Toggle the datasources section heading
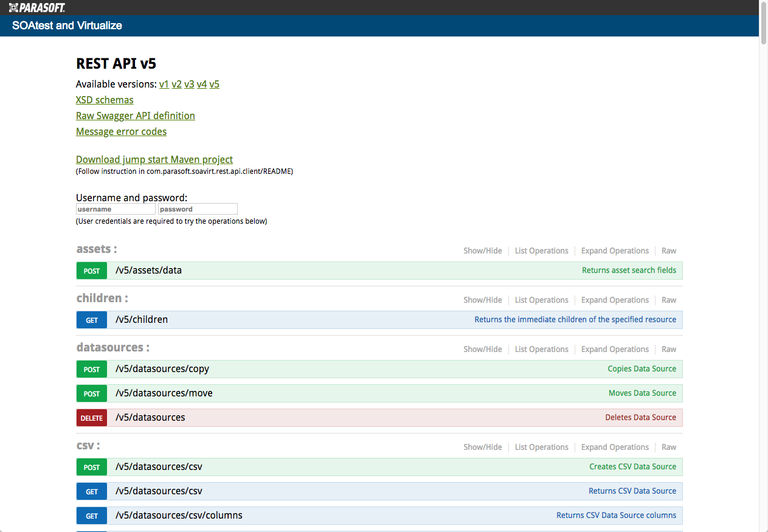The height and width of the screenshot is (532, 768). point(112,348)
